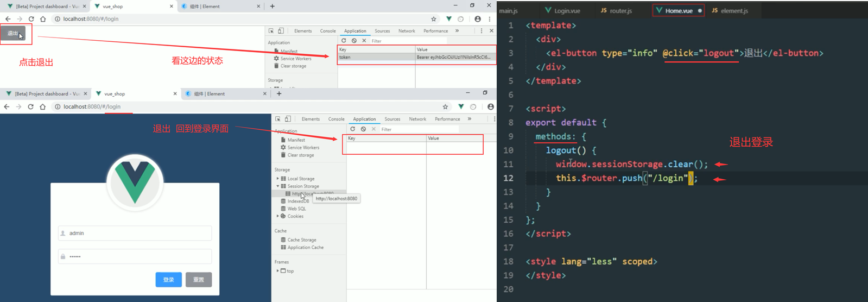Screen dimensions: 868x302
Task: Open Console tab in login-page browser devtools
Action: (x=336, y=119)
